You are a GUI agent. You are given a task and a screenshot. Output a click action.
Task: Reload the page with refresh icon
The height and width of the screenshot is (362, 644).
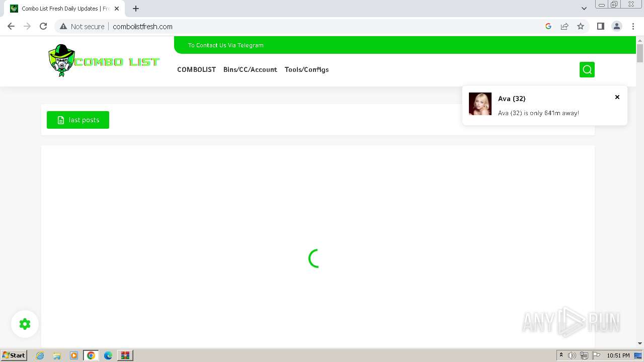(x=43, y=26)
